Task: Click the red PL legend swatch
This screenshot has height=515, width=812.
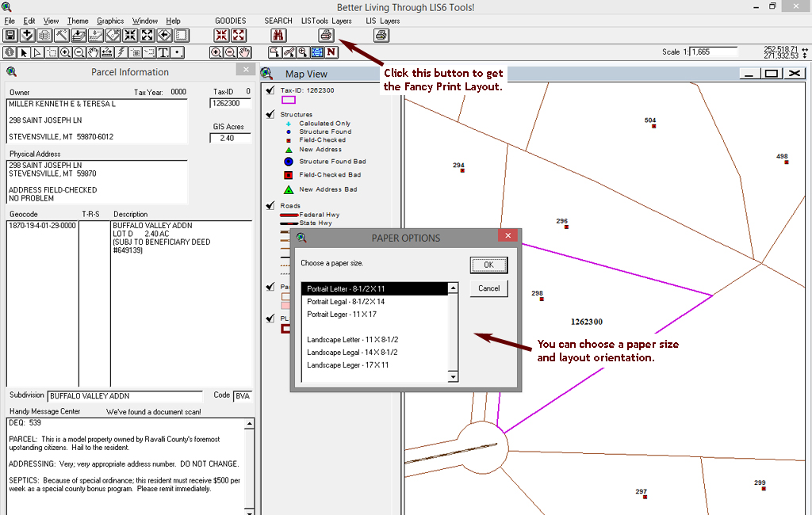Action: click(285, 329)
